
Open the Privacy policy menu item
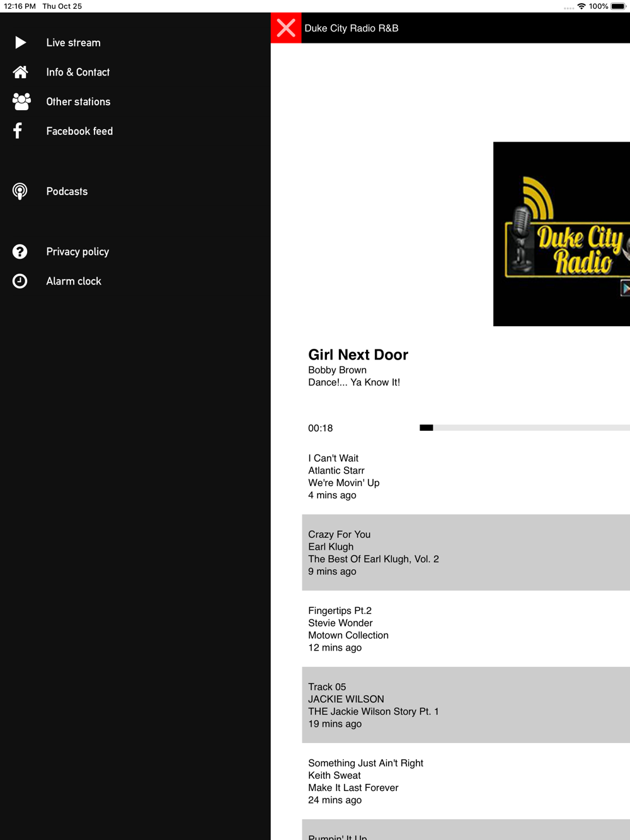click(x=135, y=252)
